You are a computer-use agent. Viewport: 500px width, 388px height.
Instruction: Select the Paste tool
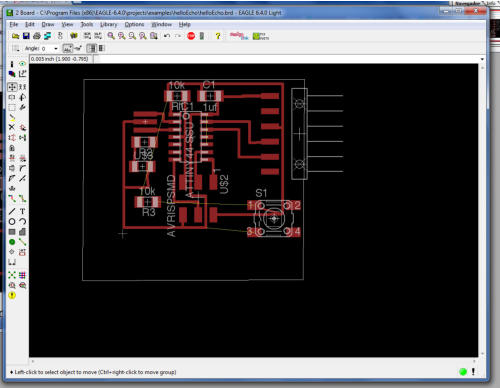[x=12, y=117]
